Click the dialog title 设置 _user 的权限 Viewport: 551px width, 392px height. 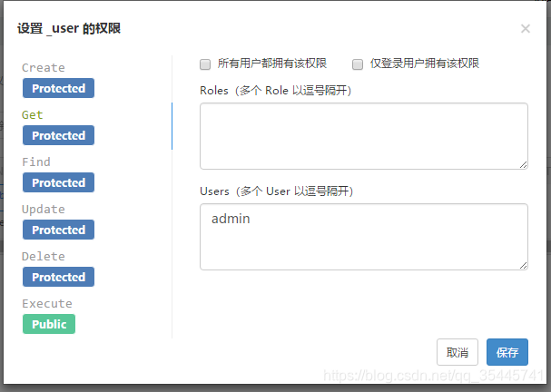69,28
